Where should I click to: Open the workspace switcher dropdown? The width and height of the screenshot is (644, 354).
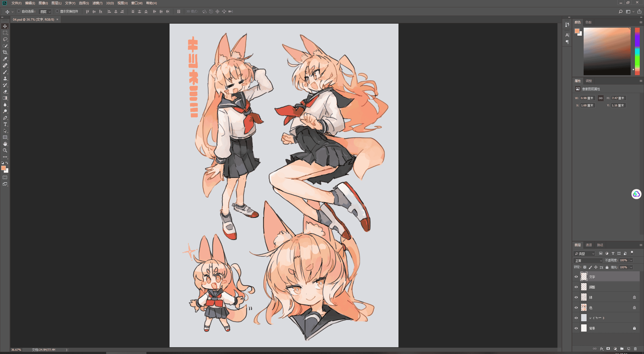point(630,12)
